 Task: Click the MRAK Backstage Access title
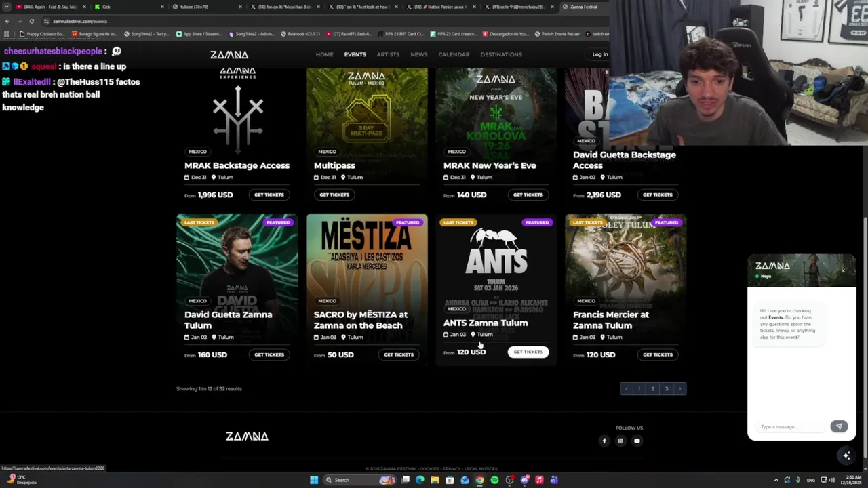(x=237, y=165)
